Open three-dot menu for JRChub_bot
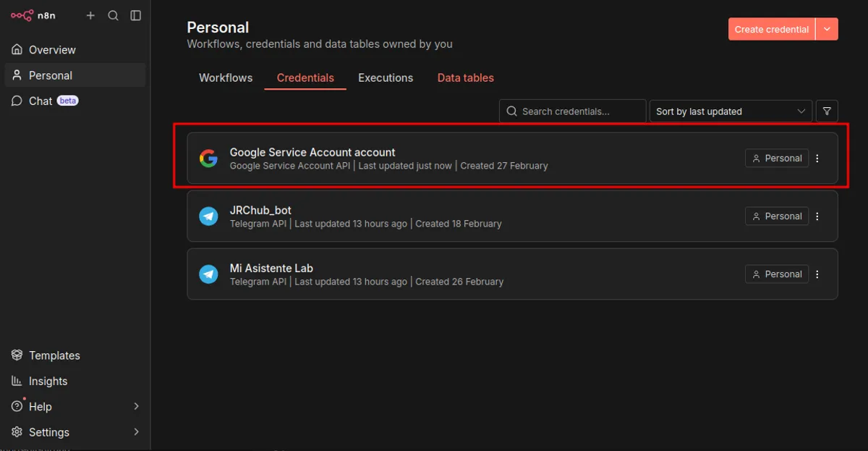The image size is (868, 451). 817,216
